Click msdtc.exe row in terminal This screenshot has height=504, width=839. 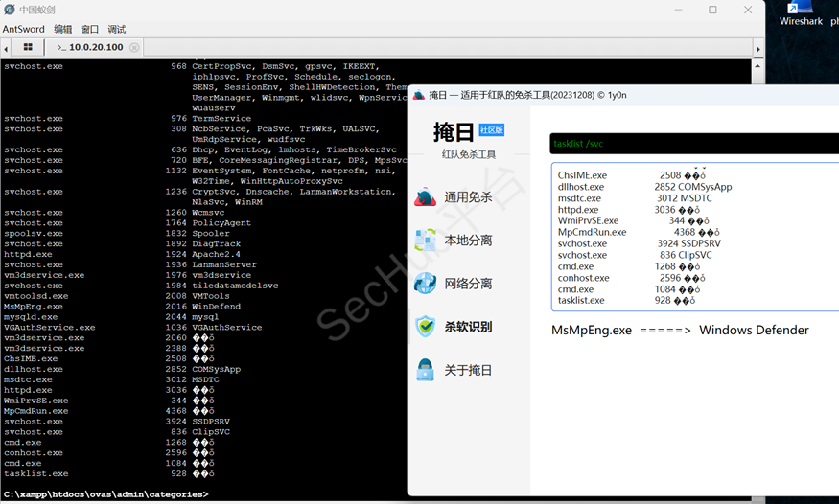111,379
